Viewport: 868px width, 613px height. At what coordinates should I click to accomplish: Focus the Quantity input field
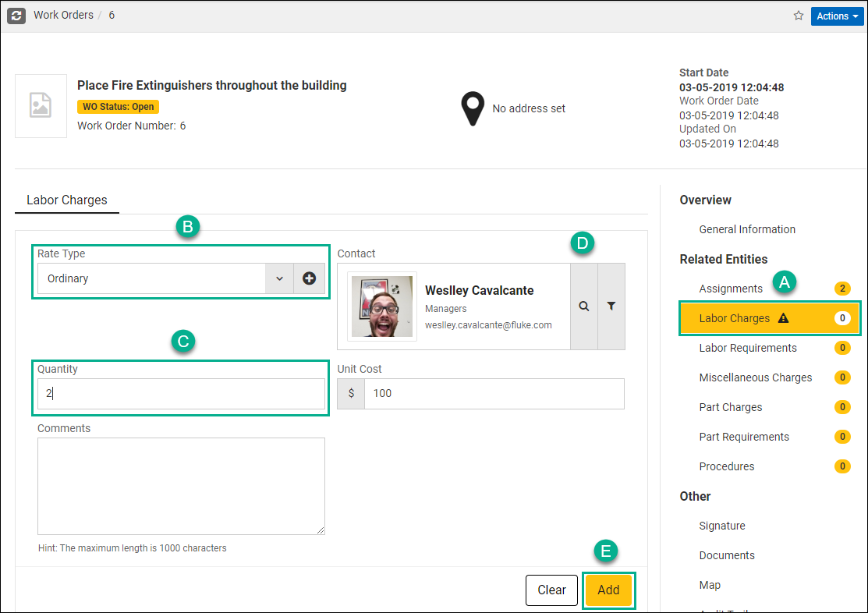point(181,394)
